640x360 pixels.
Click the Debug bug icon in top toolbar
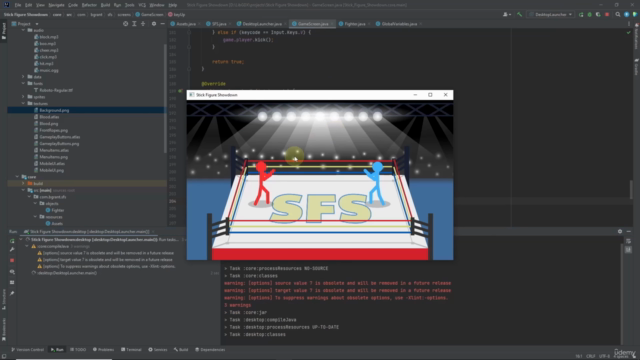tap(589, 14)
